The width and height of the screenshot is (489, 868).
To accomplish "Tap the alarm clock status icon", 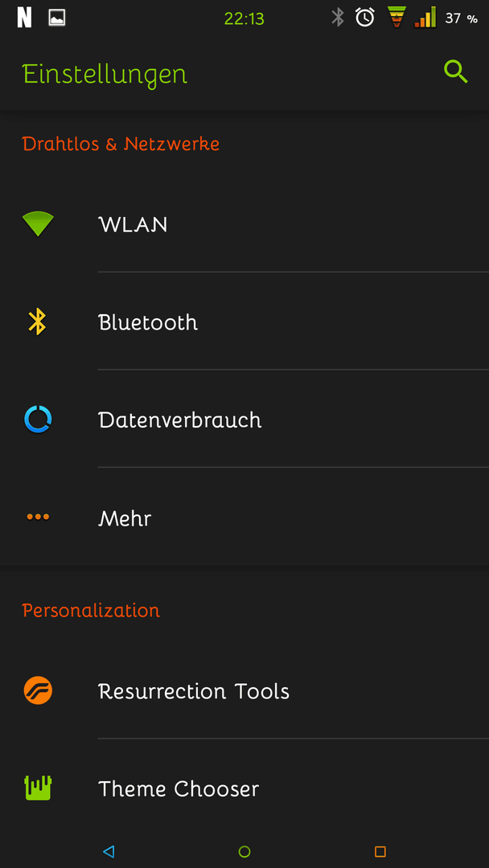I will click(364, 18).
